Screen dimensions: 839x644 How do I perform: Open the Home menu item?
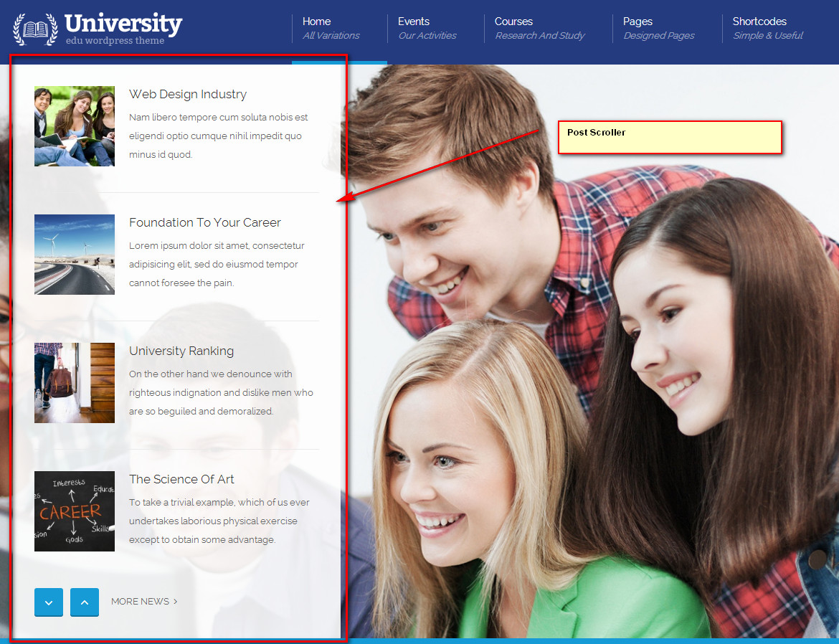pos(317,22)
